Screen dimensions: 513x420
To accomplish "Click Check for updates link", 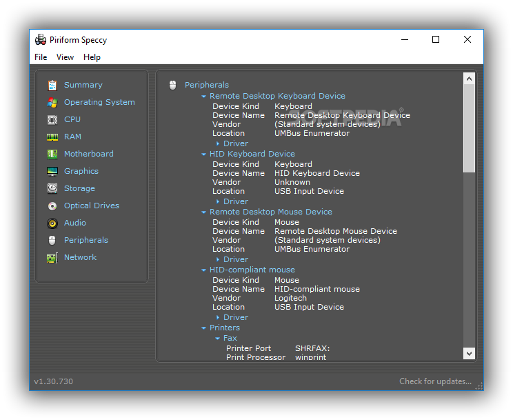I will coord(436,381).
